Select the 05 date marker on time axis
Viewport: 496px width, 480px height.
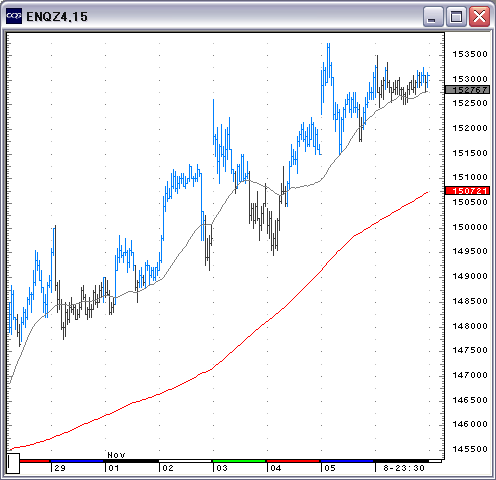point(330,468)
